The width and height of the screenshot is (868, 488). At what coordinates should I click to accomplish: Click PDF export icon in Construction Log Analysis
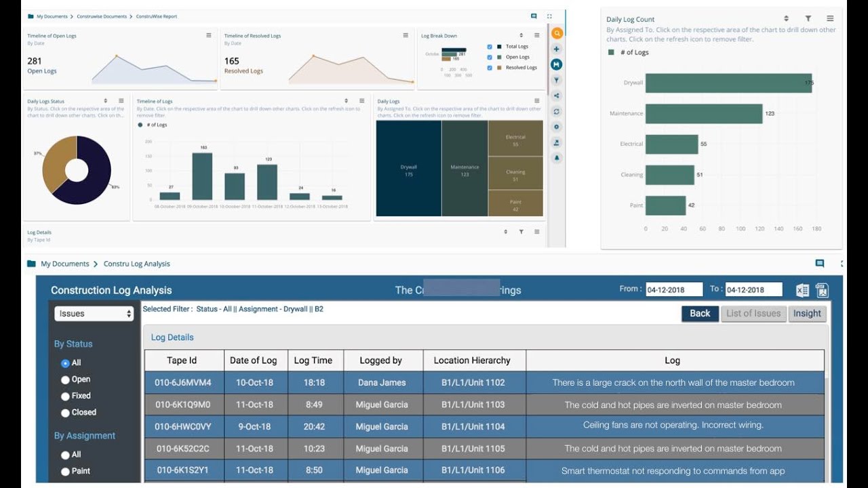click(822, 291)
